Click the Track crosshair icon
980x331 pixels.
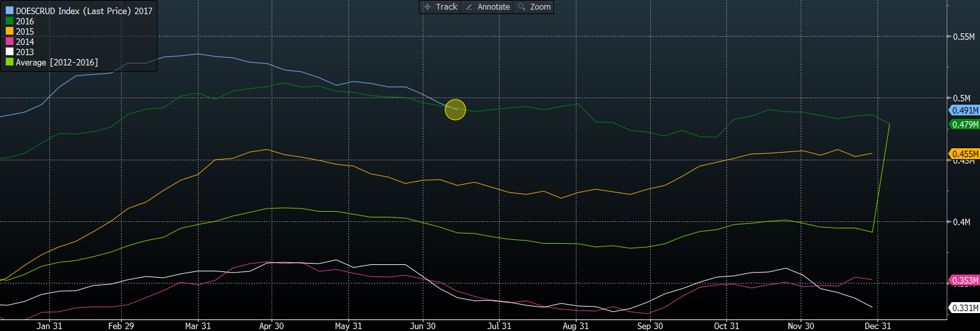point(427,6)
